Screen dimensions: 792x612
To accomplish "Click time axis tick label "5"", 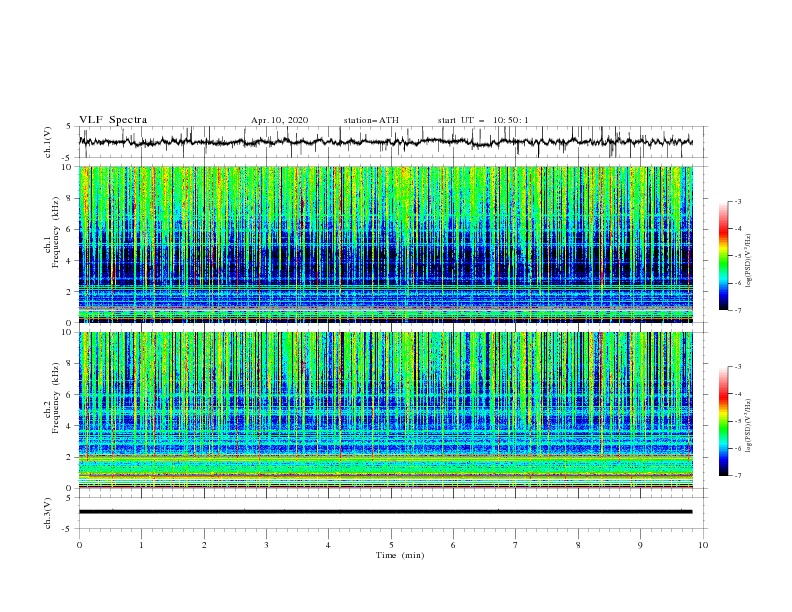I will coord(391,545).
